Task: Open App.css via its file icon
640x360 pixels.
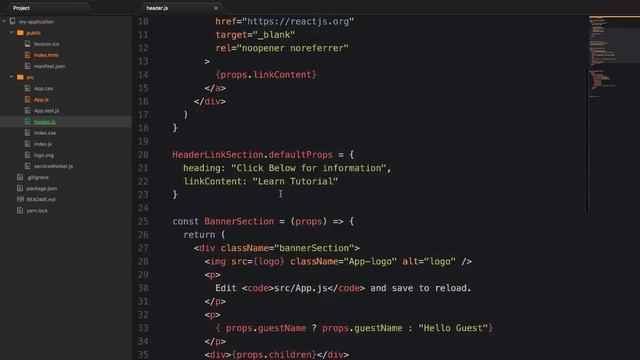Action: coord(27,88)
